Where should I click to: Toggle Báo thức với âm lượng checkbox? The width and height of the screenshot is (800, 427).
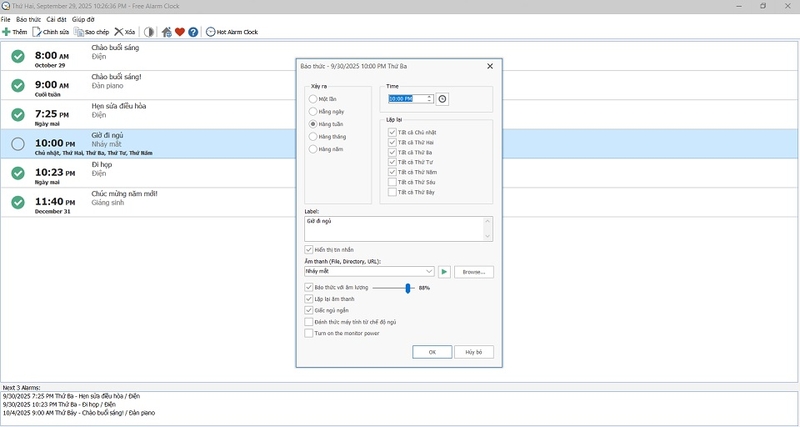[309, 288]
